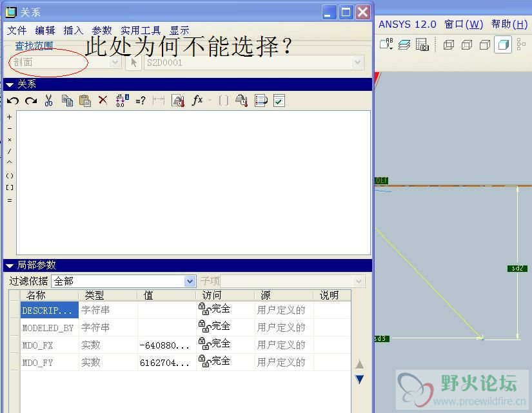This screenshot has height=413, width=532.
Task: Insert the caret ^ operator
Action: [10, 162]
